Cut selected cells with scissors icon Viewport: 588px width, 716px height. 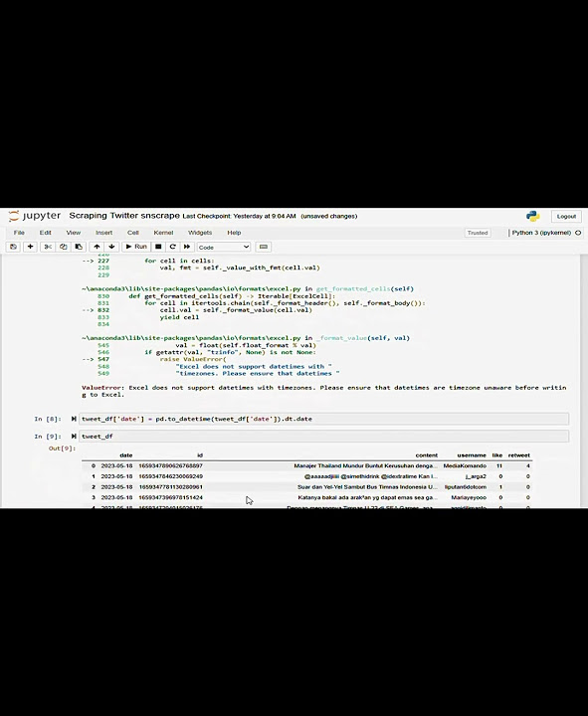[x=48, y=247]
